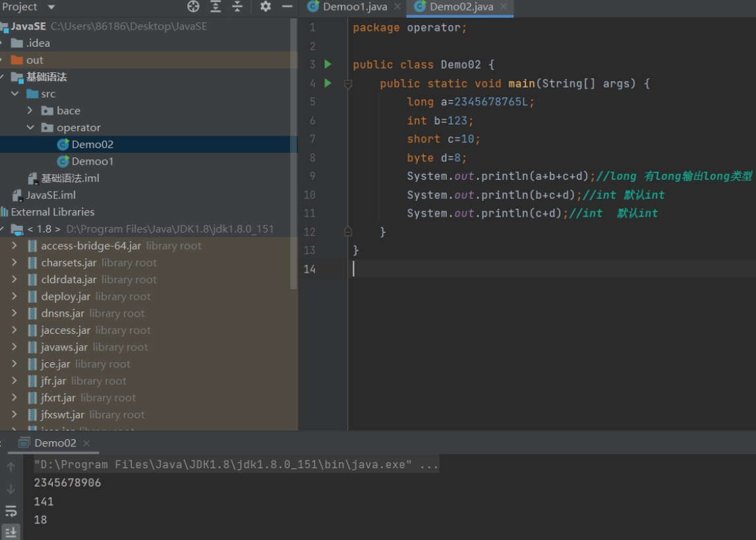Click console output 2345678906
Screen dimensions: 756x540
click(67, 483)
